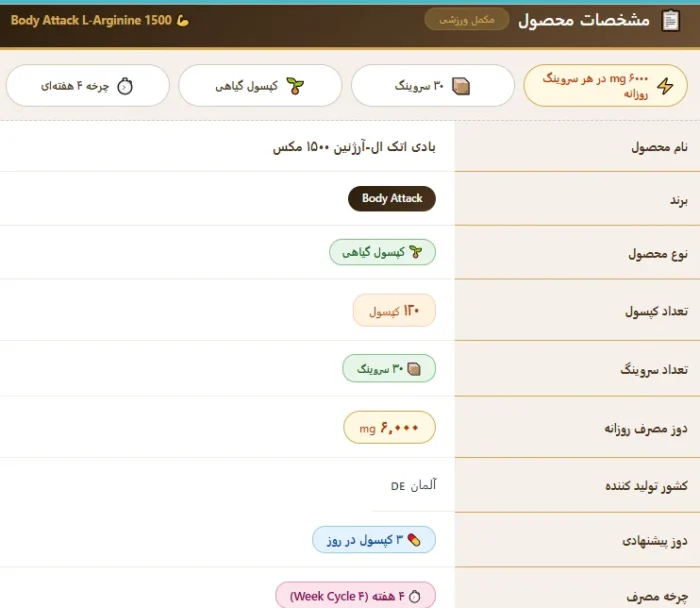Click the top کپسول گیاهی summary pill
700x608 pixels.
(x=260, y=86)
